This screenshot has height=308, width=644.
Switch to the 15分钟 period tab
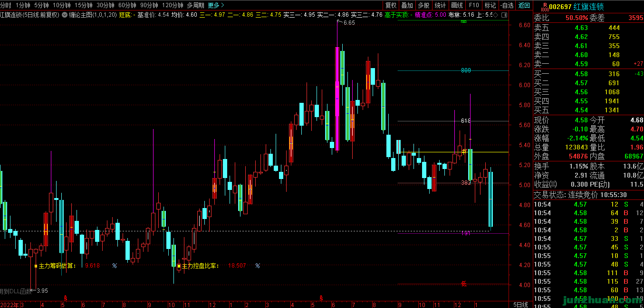[x=84, y=5]
